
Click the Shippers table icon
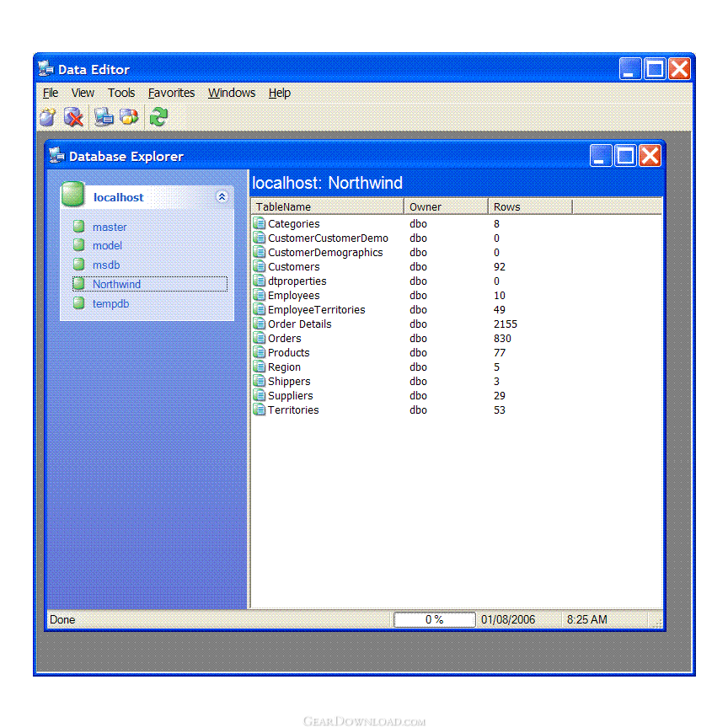[259, 381]
